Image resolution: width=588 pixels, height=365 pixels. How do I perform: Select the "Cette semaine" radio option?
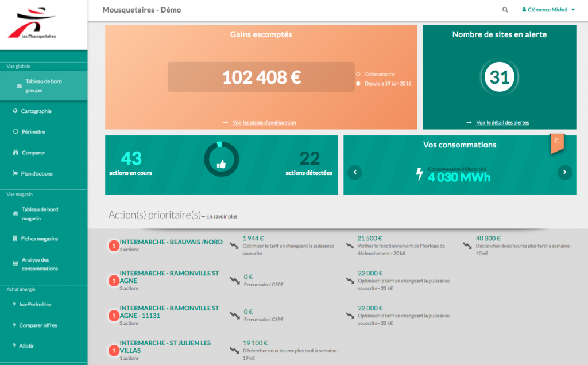pyautogui.click(x=358, y=74)
